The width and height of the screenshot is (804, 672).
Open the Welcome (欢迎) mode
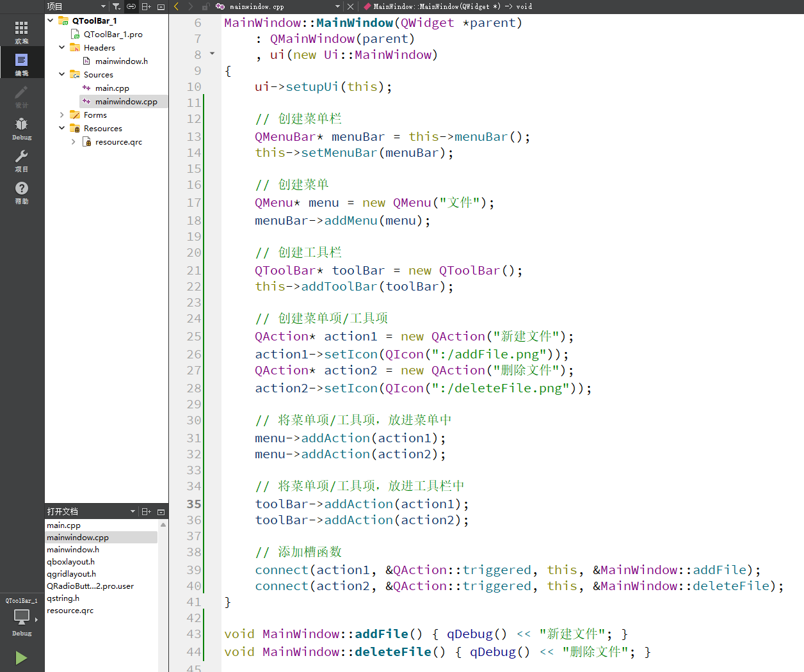point(22,32)
